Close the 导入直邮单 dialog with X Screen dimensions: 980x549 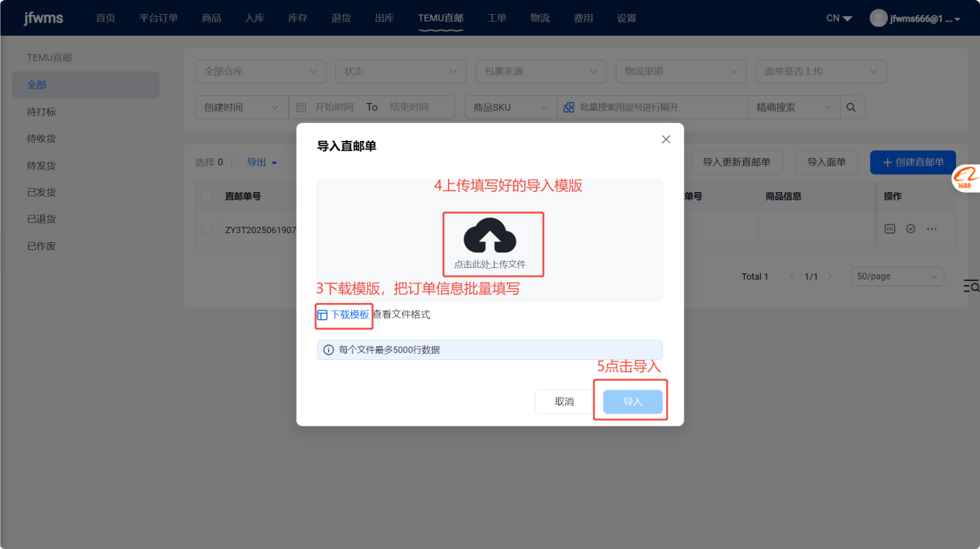click(x=666, y=139)
